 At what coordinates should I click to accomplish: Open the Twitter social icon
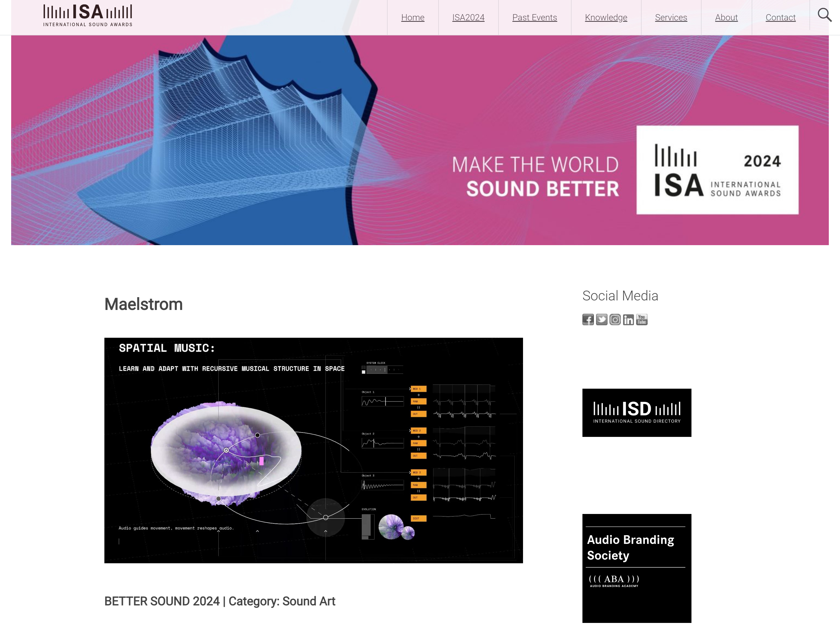[x=601, y=319]
